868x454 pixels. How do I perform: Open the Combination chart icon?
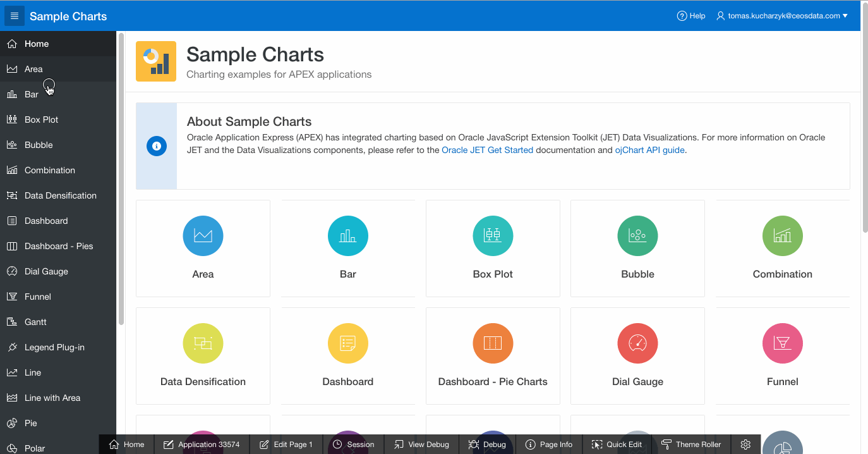tap(782, 236)
